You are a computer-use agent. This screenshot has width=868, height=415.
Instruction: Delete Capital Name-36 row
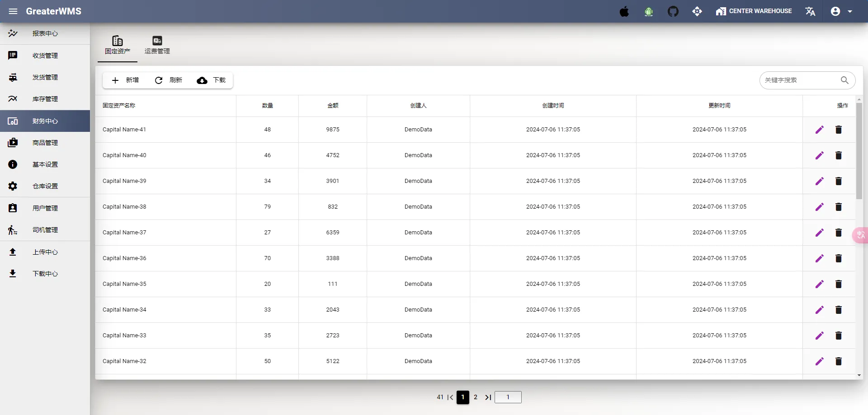click(839, 258)
